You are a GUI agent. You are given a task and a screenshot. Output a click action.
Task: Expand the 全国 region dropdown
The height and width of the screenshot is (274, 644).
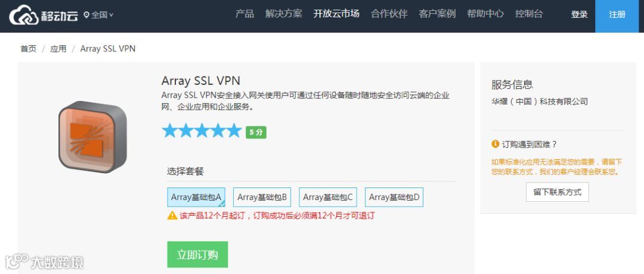pyautogui.click(x=98, y=15)
